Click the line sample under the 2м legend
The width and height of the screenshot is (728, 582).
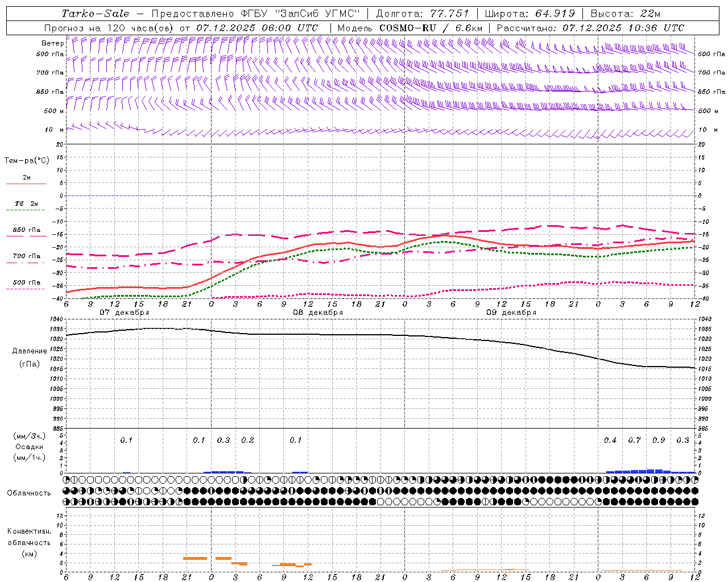(26, 184)
